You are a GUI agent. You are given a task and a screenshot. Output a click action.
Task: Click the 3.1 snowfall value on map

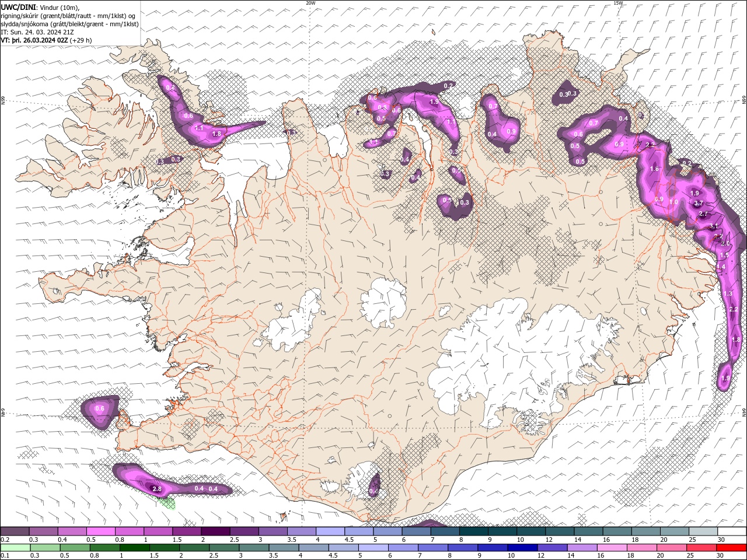tap(713, 226)
